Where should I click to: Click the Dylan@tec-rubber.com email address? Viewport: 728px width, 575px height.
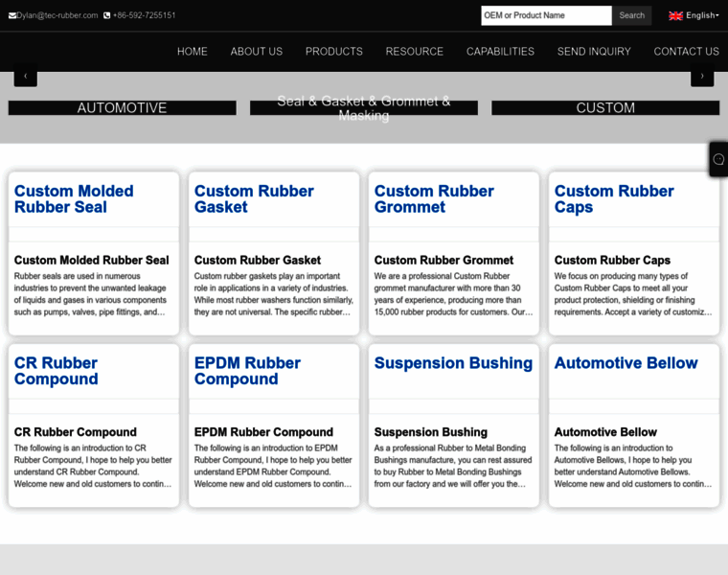[x=57, y=15]
